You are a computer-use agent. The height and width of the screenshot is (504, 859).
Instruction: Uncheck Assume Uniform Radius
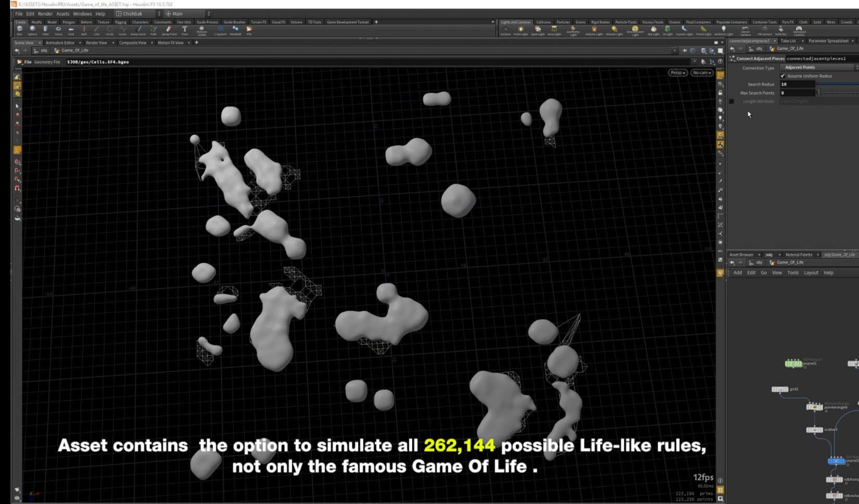click(784, 76)
